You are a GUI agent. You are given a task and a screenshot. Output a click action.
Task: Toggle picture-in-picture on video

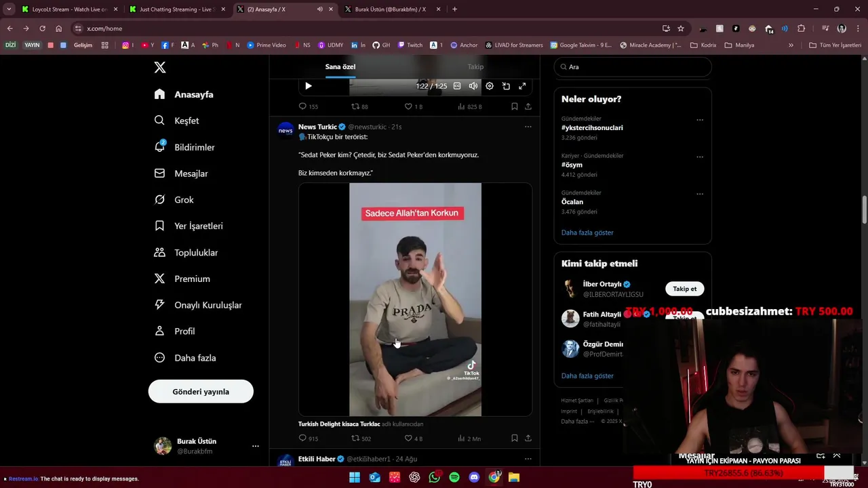[506, 86]
